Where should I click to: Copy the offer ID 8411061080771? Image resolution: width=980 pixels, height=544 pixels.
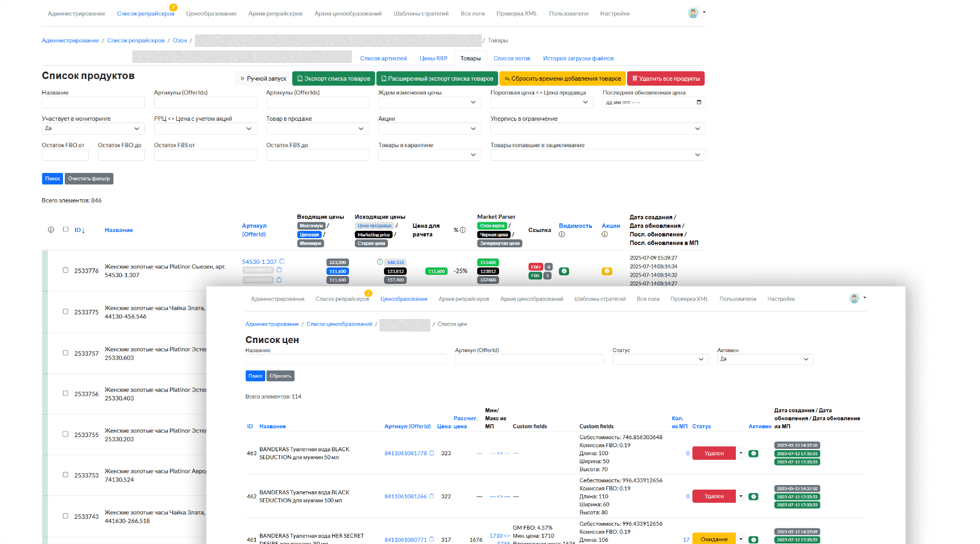[432, 539]
